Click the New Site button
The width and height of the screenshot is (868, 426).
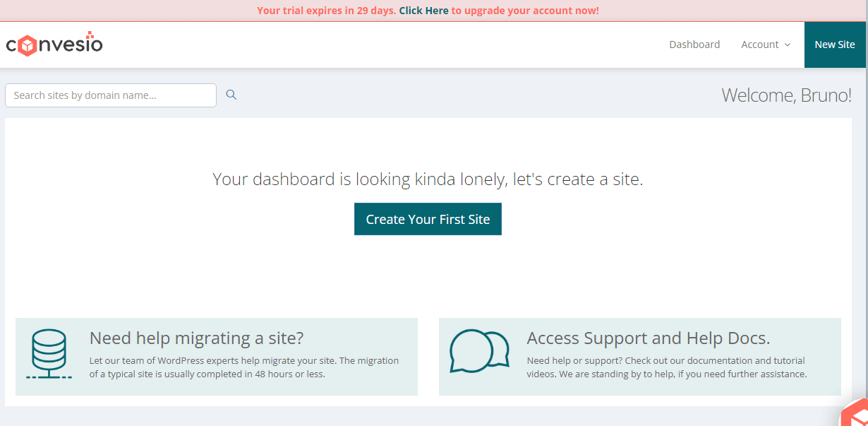835,45
